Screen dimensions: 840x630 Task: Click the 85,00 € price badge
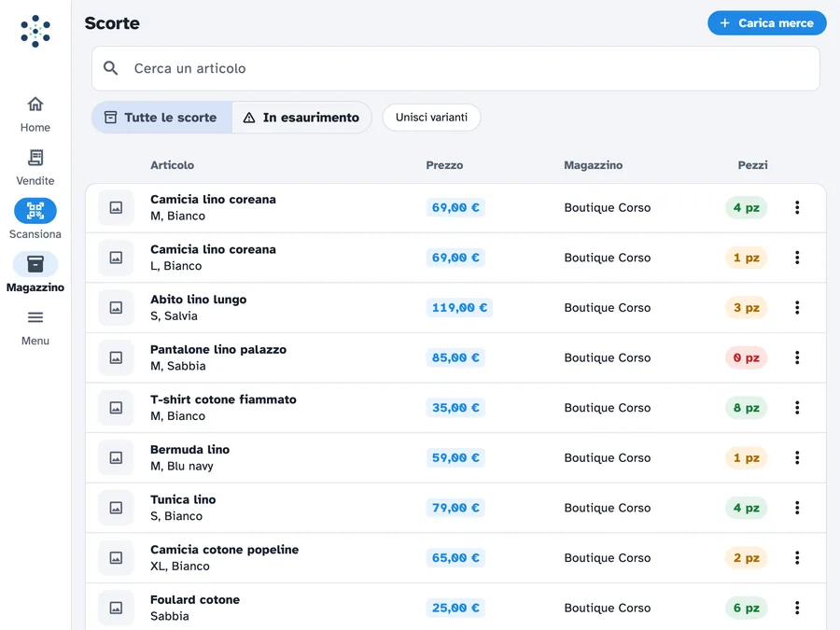click(x=455, y=357)
